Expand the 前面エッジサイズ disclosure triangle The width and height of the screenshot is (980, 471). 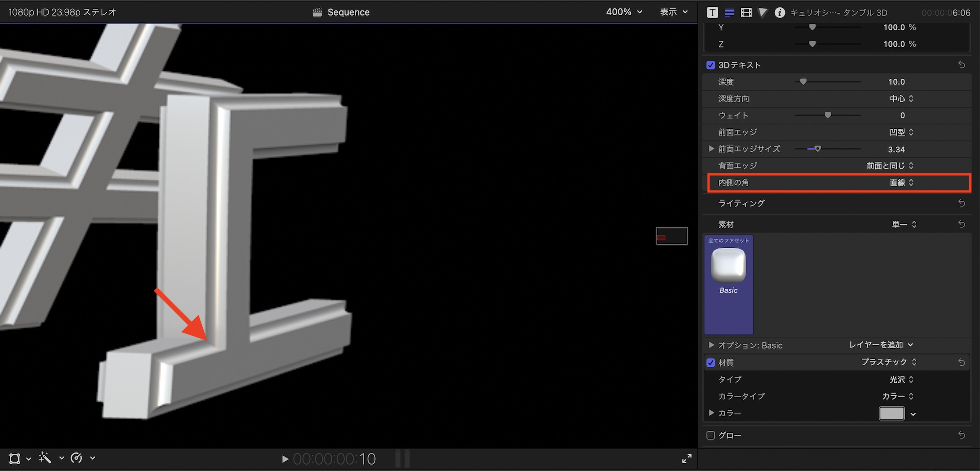click(x=711, y=149)
